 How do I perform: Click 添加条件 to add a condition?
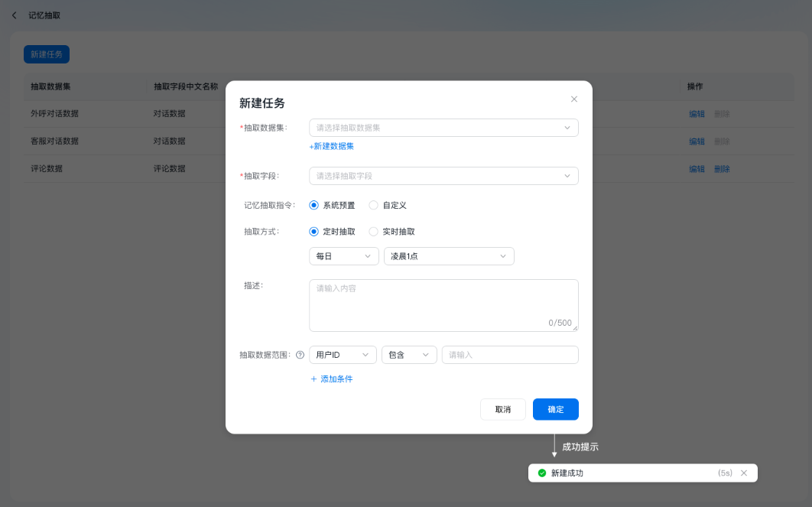(x=331, y=379)
